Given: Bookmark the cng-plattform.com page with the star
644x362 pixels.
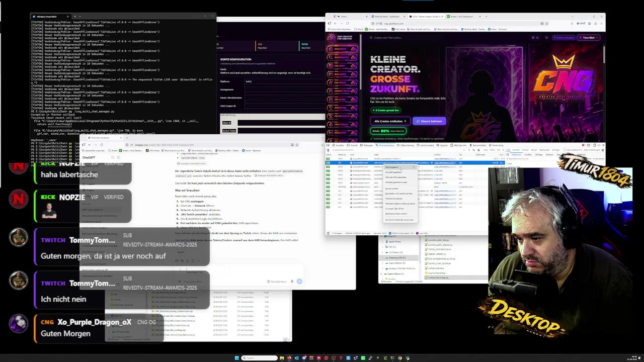Looking at the screenshot, I should pos(547,23).
